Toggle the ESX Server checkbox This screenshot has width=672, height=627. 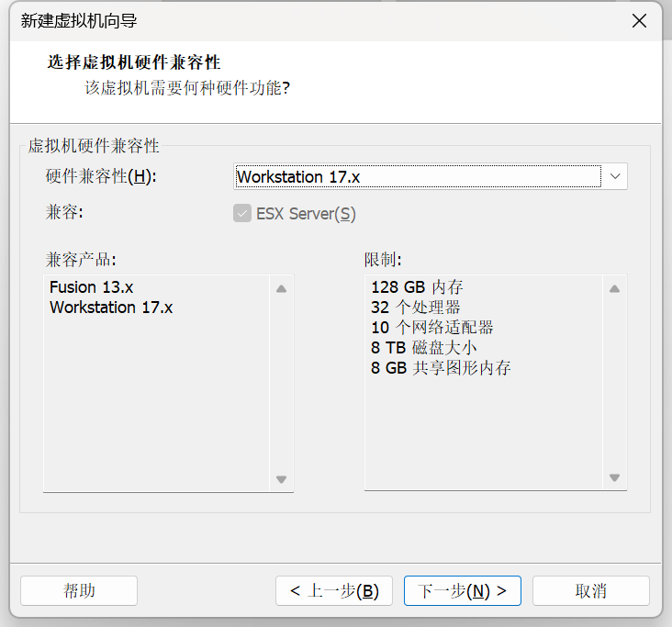[x=242, y=213]
